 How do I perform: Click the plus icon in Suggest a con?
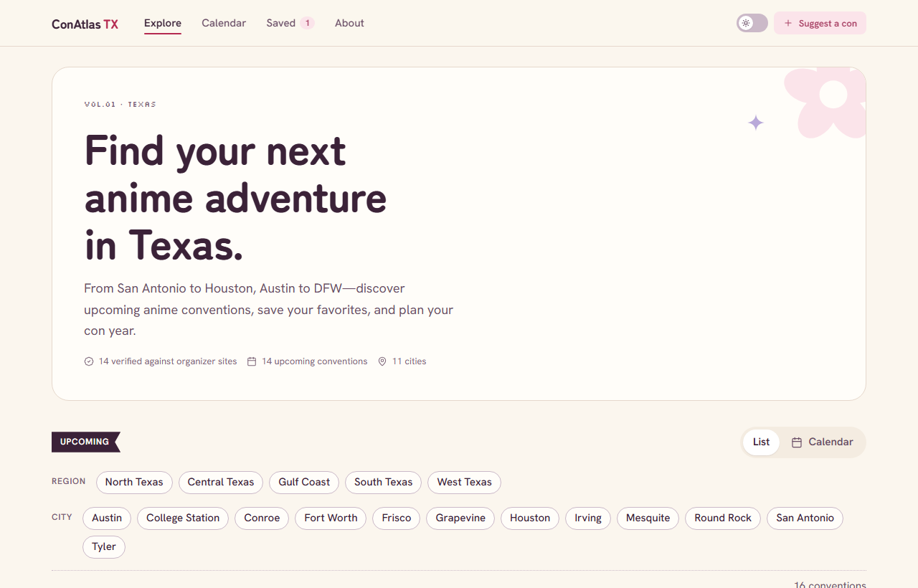tap(788, 23)
